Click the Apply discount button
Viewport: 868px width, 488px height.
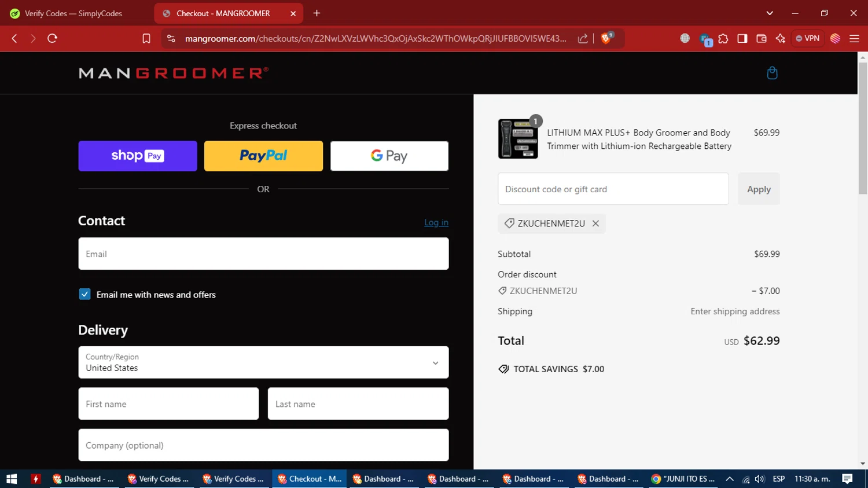click(x=759, y=189)
